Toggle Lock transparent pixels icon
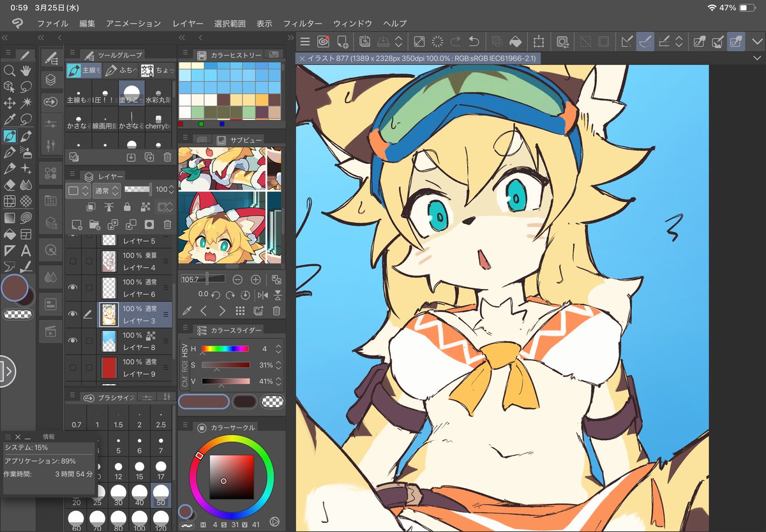Image resolution: width=766 pixels, height=532 pixels. click(145, 207)
